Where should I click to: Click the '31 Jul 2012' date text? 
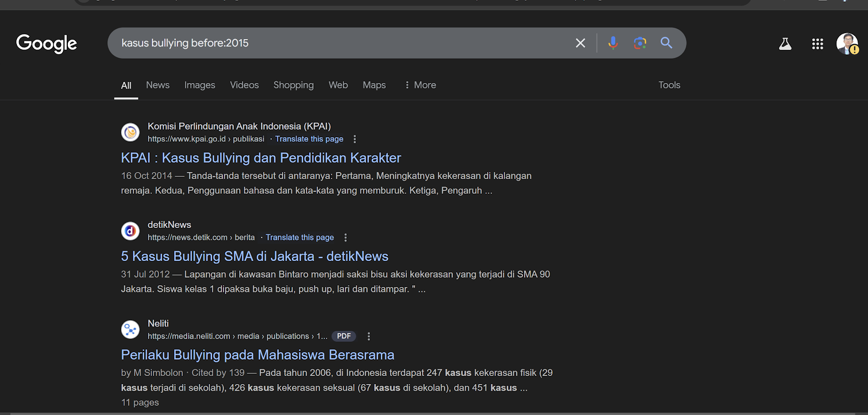[145, 274]
